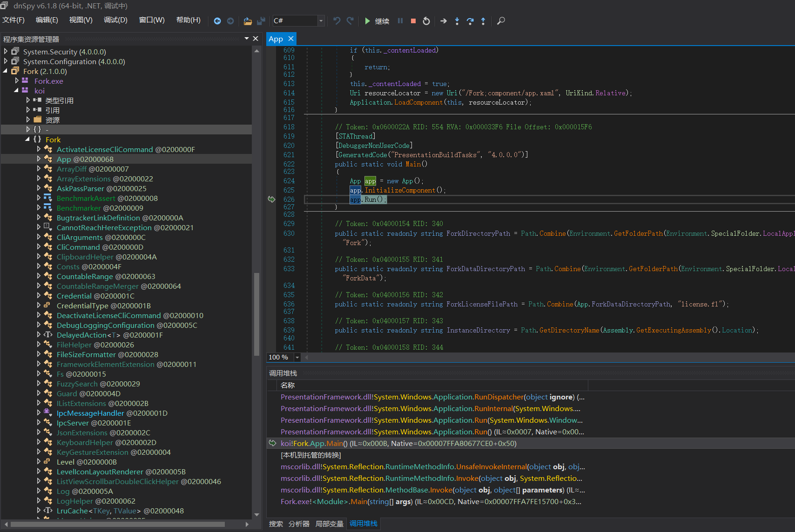Screen dimensions: 795x532
Task: Open search with the magnifier icon
Action: (x=501, y=21)
